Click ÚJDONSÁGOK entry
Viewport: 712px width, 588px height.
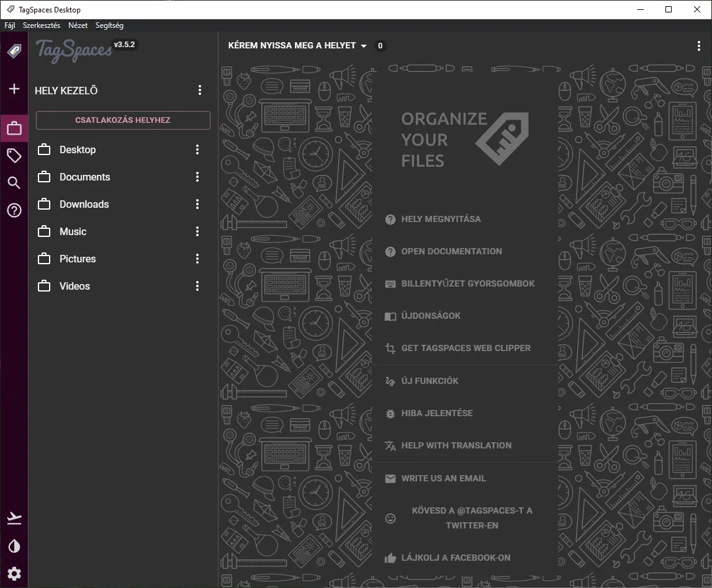[x=431, y=316]
